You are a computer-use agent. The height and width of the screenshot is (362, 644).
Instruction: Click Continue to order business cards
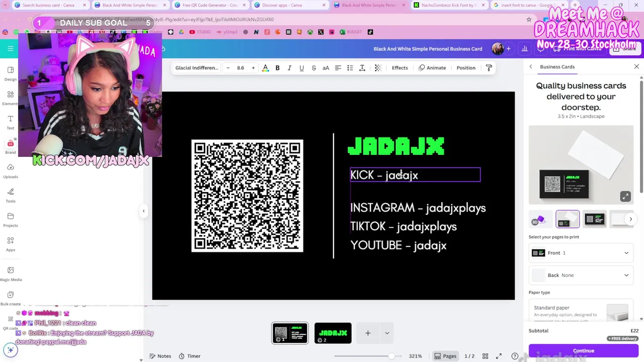point(583,350)
